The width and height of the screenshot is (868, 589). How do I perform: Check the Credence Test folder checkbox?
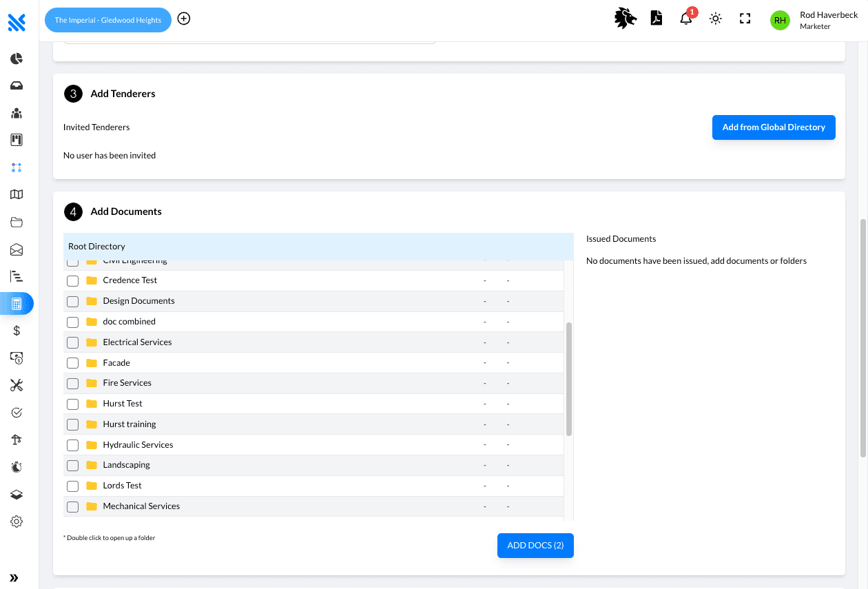click(72, 281)
